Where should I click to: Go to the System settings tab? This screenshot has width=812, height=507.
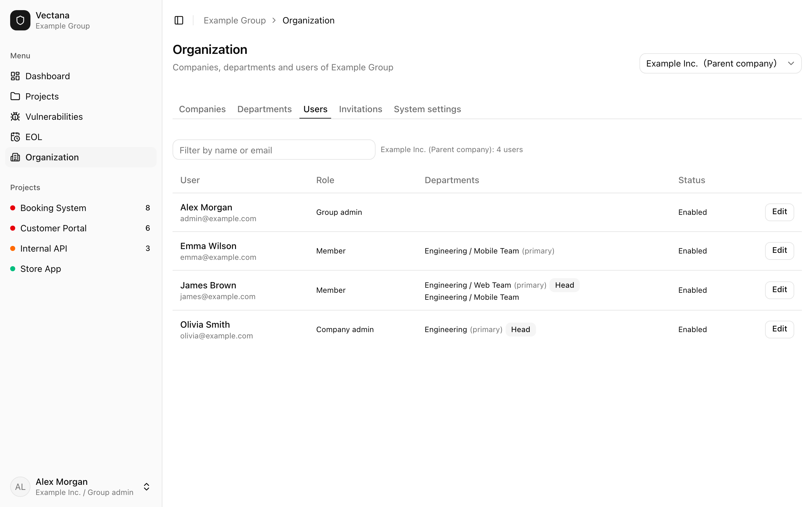[427, 109]
